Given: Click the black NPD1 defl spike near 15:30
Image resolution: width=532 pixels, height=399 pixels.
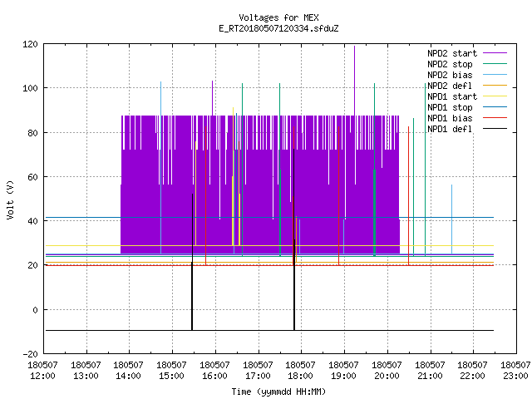Looking at the screenshot, I should 192,262.
